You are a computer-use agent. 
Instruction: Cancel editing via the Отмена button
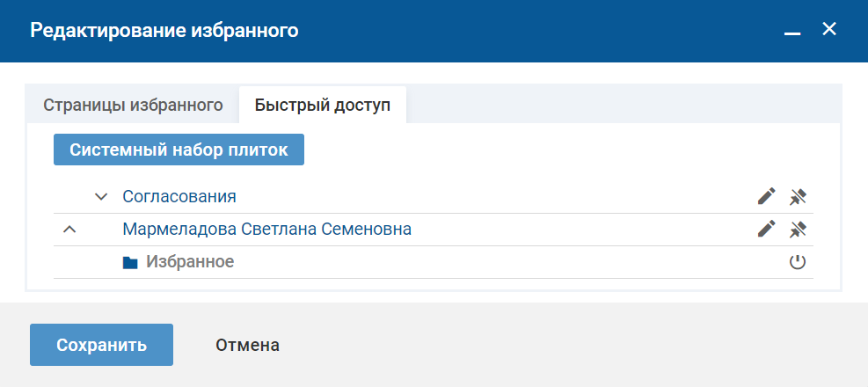point(248,345)
